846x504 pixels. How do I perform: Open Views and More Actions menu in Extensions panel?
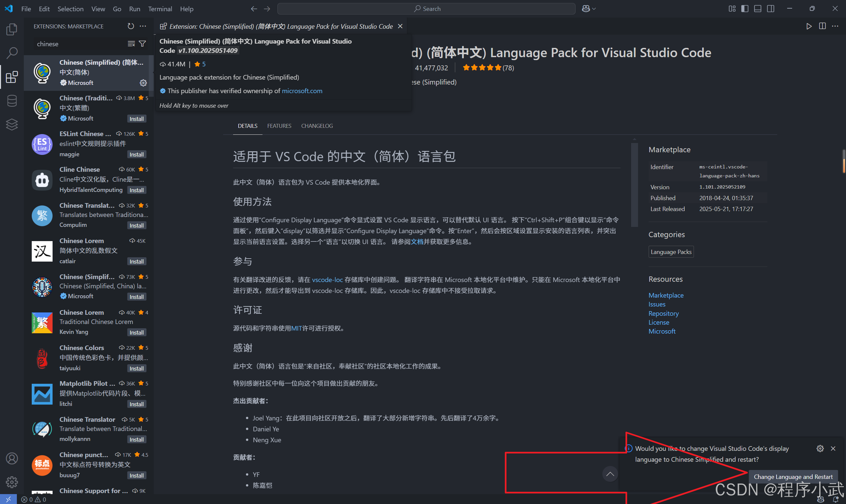pos(143,26)
